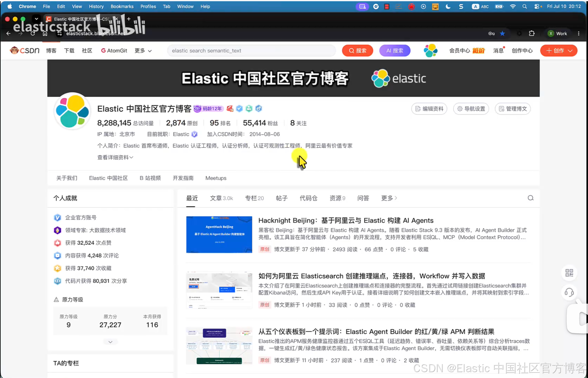Click the purple AI 搜索 button

point(395,51)
